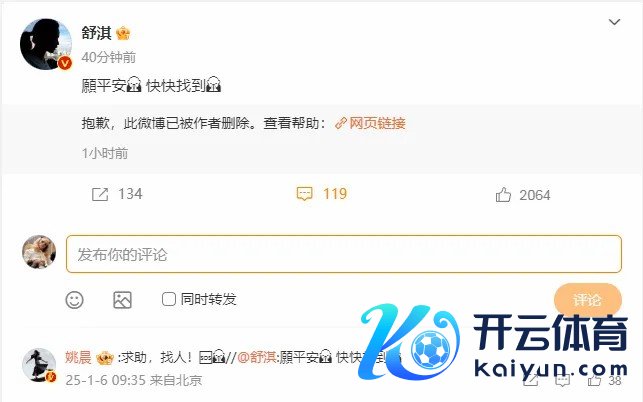Check the 同时转发 checkbox
Screen dimensions: 643x402
point(169,299)
